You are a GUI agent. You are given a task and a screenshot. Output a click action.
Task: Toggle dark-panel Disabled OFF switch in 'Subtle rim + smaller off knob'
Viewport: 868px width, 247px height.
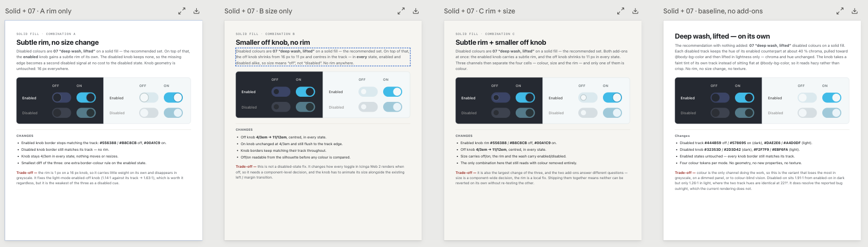501,113
